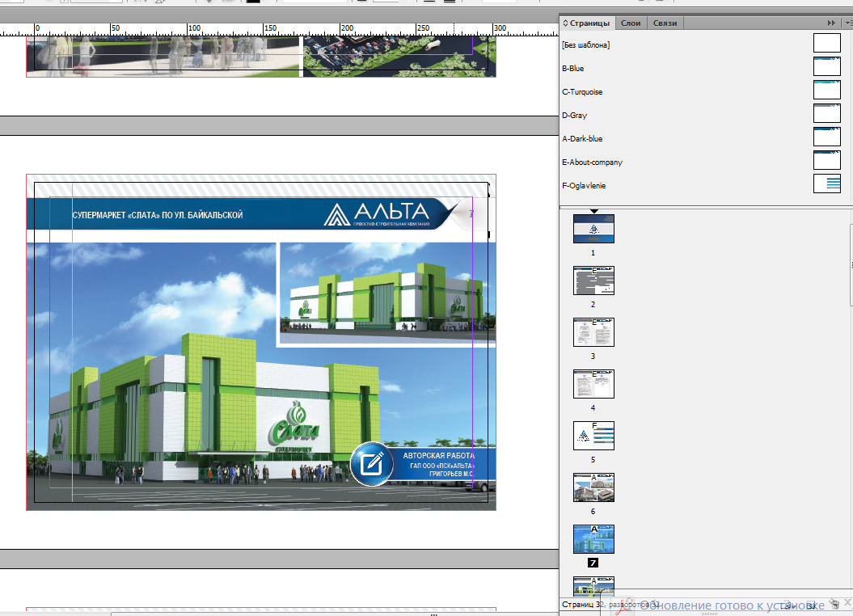Select the АВТОРСКАЯ РАБОТА caption text
The image size is (853, 616).
tap(438, 456)
